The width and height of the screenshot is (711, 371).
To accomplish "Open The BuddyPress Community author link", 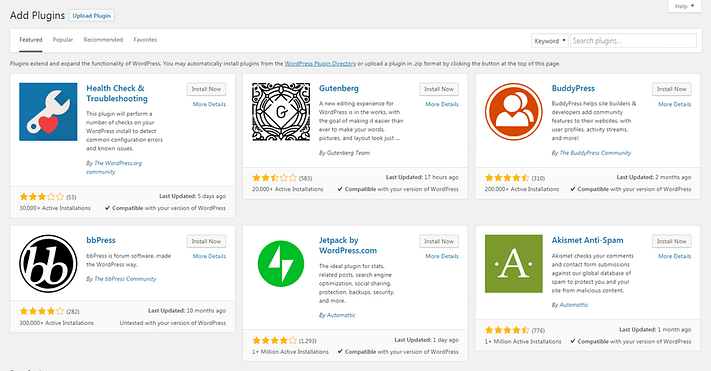I will tap(595, 153).
